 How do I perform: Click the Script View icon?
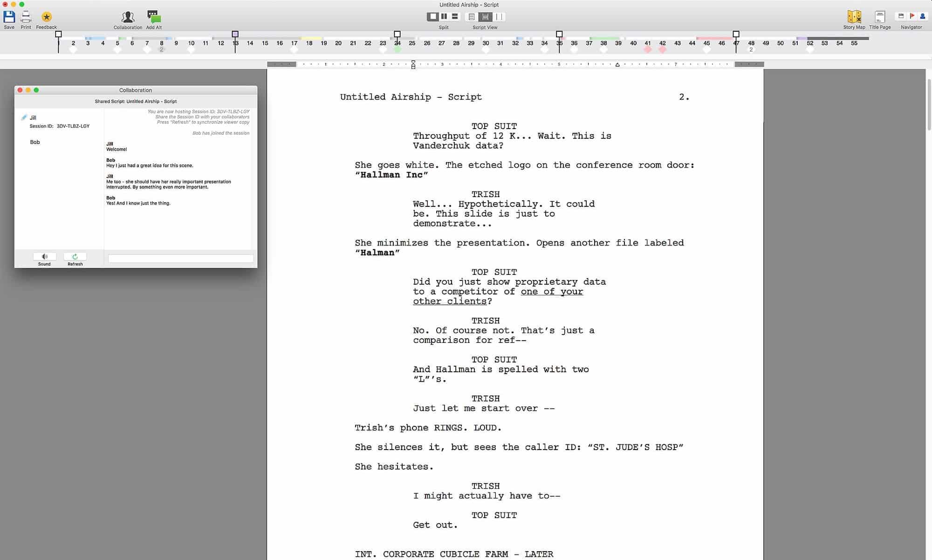(485, 17)
